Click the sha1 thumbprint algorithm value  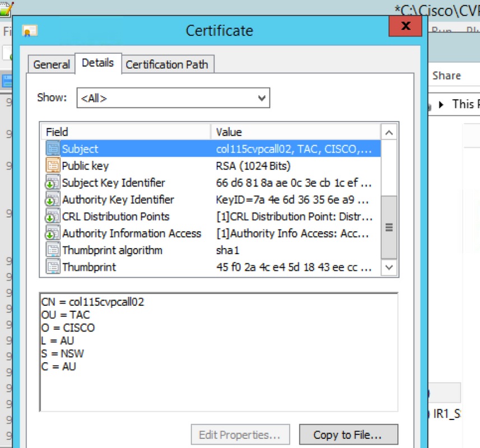tap(227, 250)
